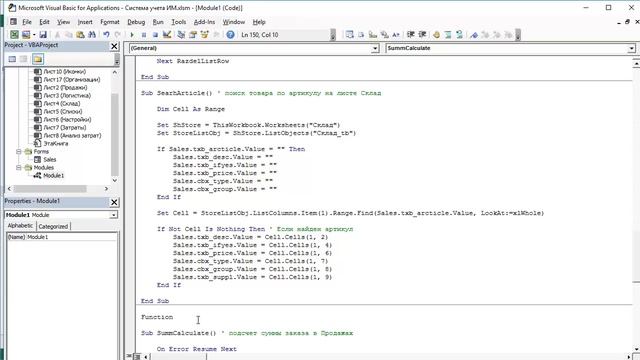Open the Insert menu
Image resolution: width=640 pixels, height=360 pixels.
[x=85, y=22]
